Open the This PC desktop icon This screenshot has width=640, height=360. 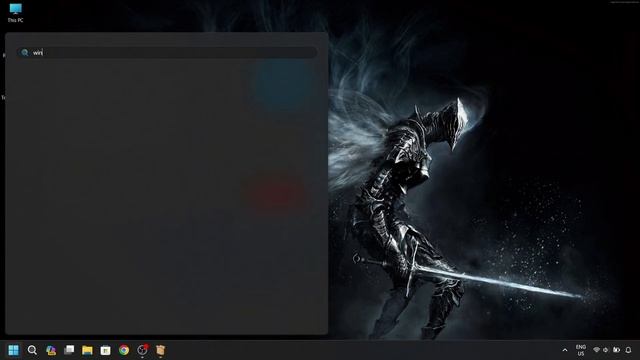16,13
